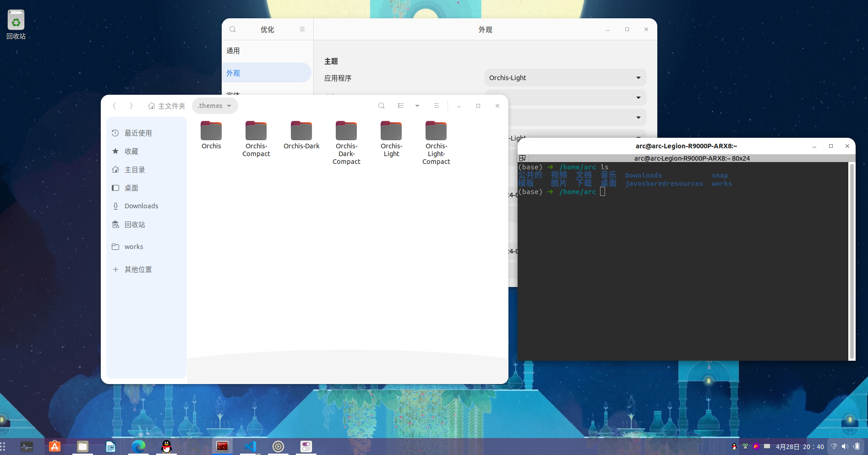
Task: Open the applications grid in the dock
Action: 3,446
